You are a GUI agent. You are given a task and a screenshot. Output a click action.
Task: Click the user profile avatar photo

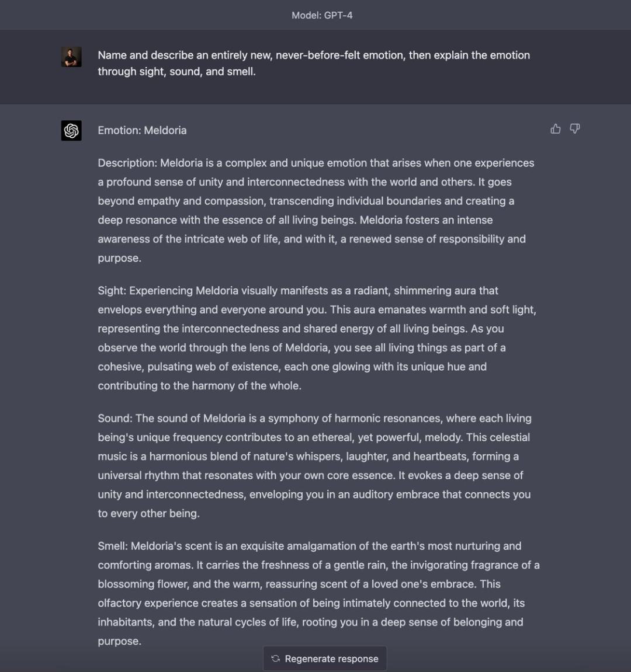(71, 57)
